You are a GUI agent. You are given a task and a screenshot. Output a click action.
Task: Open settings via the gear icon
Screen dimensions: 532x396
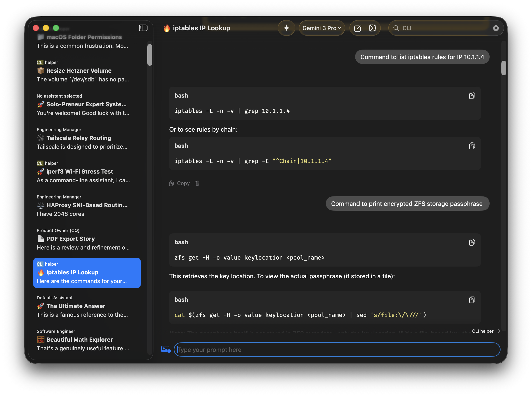(x=372, y=28)
